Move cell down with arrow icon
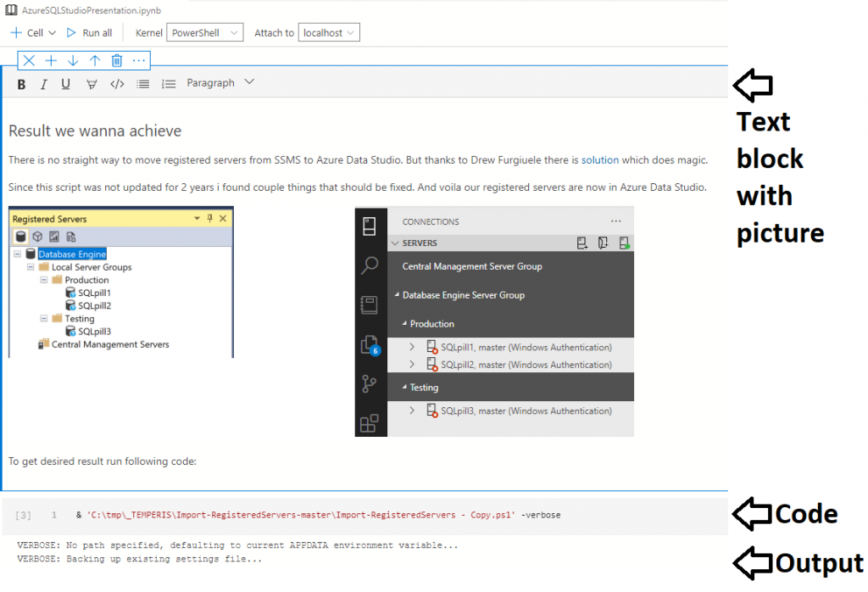The image size is (868, 592). 73,60
